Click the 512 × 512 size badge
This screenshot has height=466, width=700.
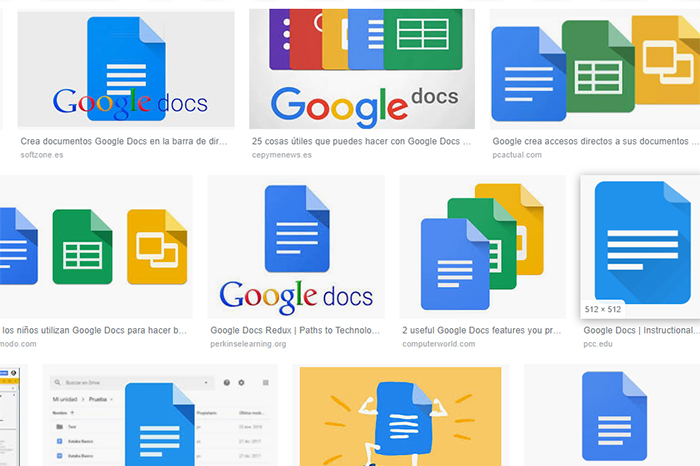pos(602,310)
